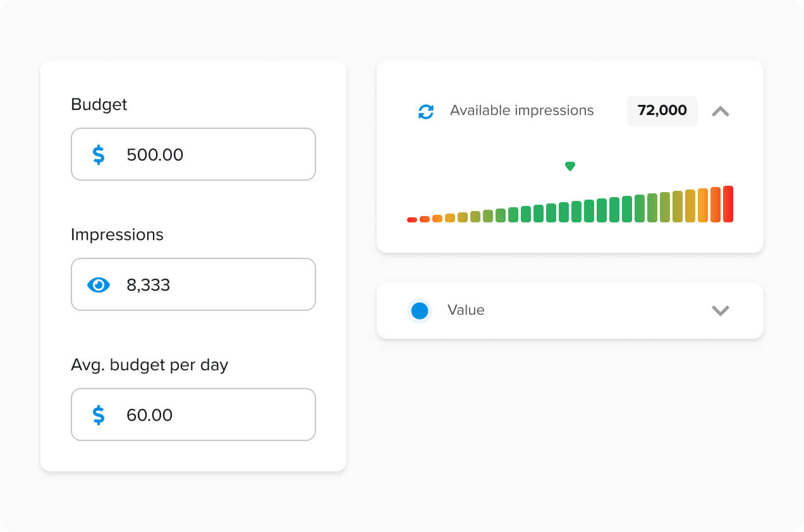Click the dollar icon in the Budget field
804x532 pixels.
pos(99,155)
